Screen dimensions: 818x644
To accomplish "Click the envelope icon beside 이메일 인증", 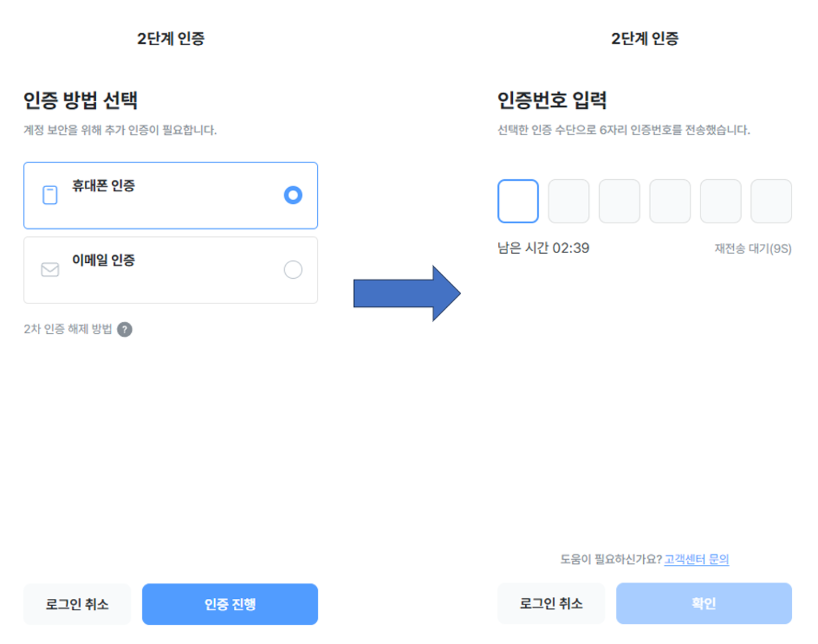I will [x=50, y=270].
